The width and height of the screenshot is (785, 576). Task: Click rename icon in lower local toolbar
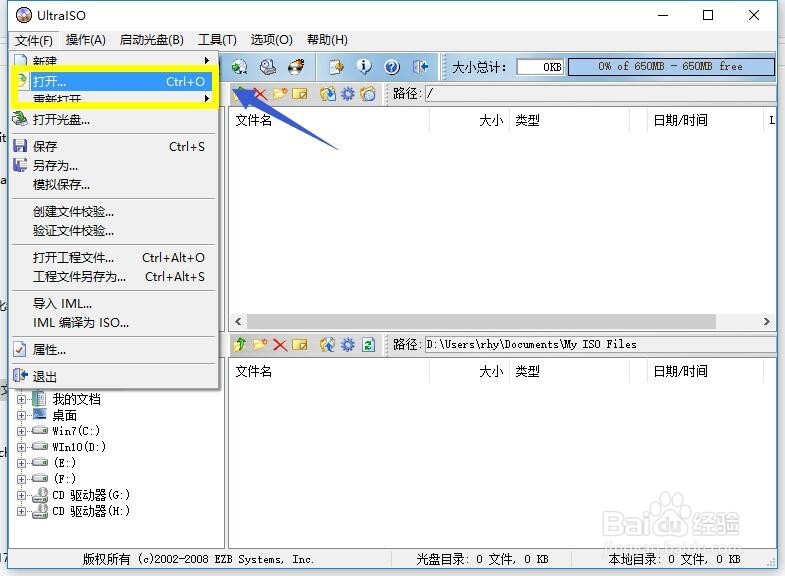pyautogui.click(x=299, y=344)
